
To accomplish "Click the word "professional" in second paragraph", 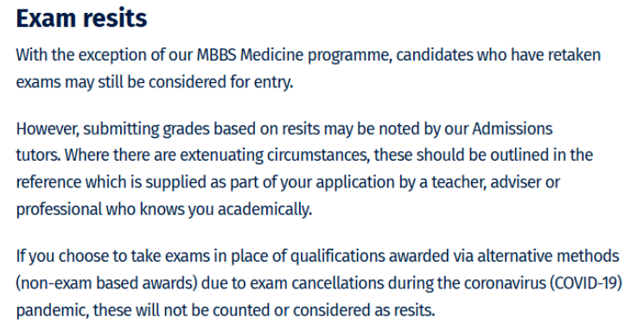I will (x=59, y=209).
